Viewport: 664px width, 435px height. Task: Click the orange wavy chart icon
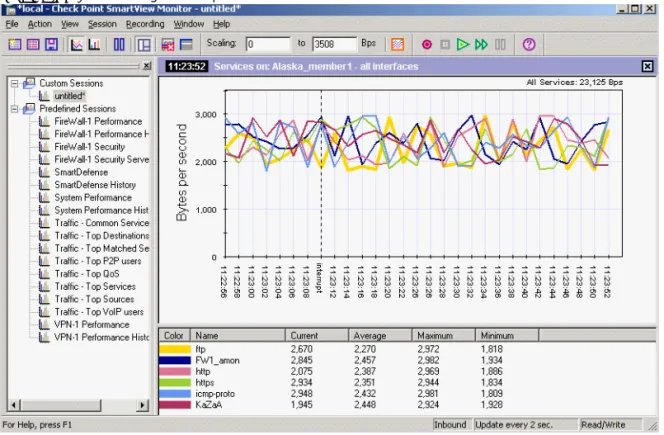[397, 44]
